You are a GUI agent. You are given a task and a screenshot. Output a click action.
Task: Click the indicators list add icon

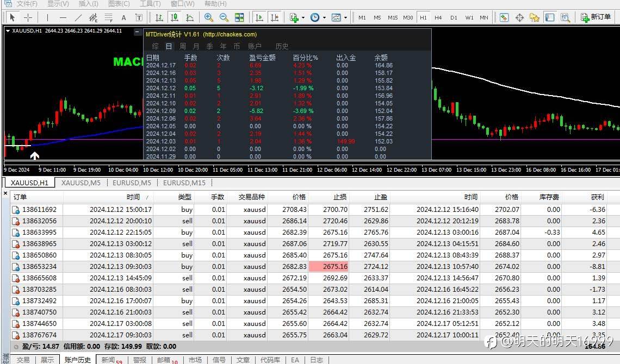pyautogui.click(x=294, y=17)
